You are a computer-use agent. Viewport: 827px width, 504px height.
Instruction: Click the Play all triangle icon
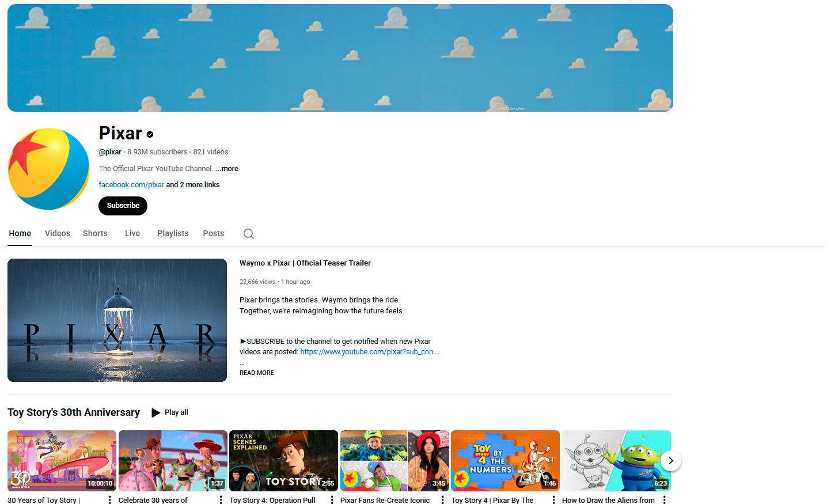155,412
